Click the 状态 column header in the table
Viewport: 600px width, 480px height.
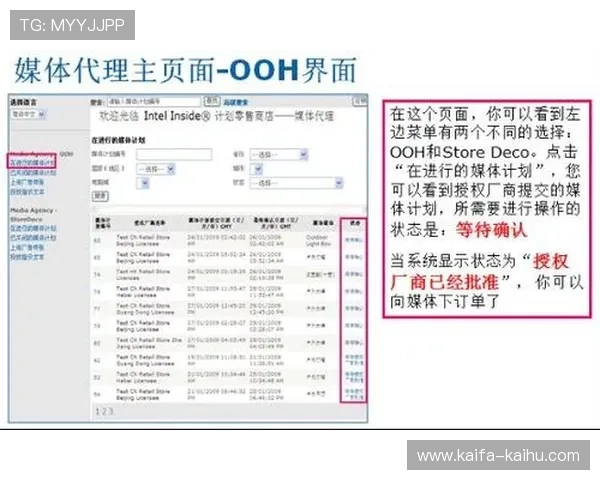pos(355,223)
